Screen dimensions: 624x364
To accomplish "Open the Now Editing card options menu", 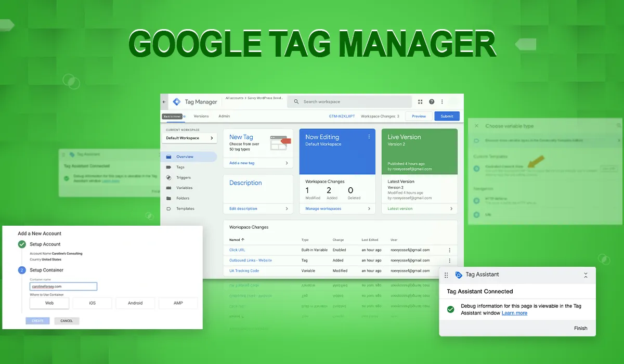I will (369, 137).
